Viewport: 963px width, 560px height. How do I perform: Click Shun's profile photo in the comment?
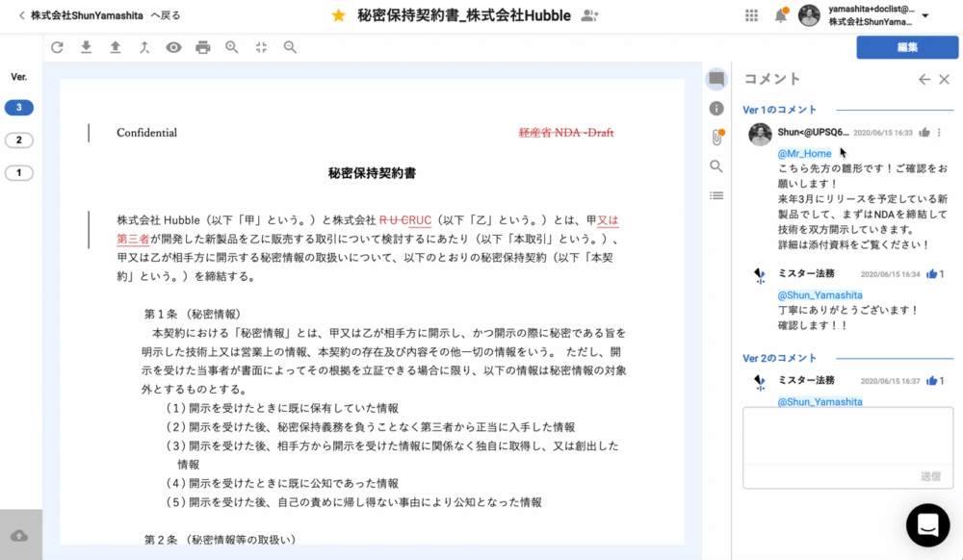pos(760,135)
